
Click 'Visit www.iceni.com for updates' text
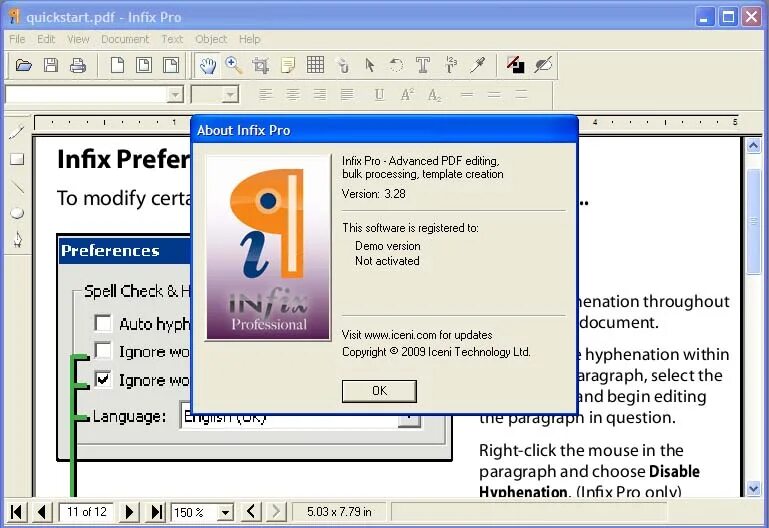point(417,335)
